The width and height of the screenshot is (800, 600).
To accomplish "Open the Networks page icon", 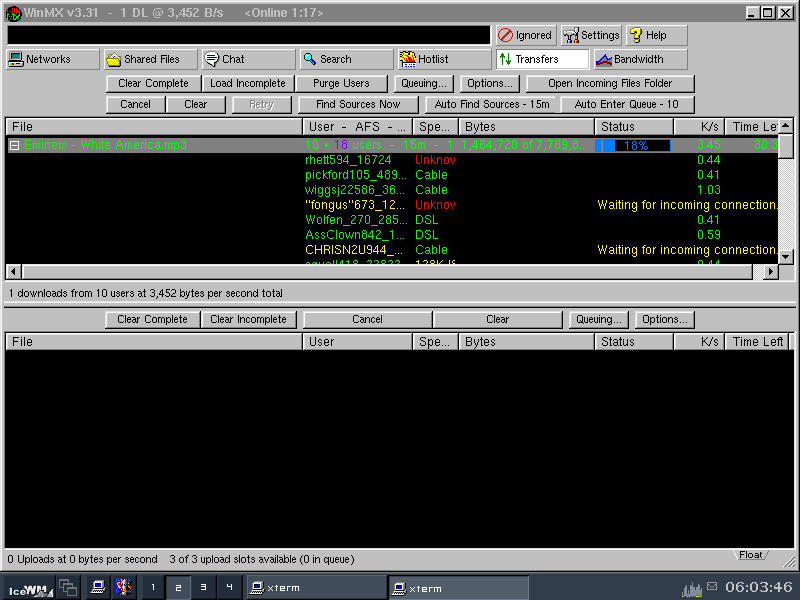I will 16,59.
